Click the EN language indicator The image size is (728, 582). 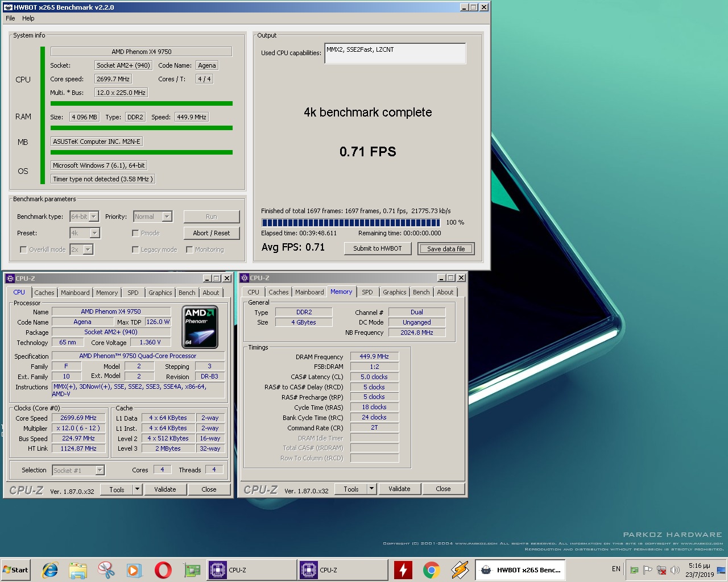coord(616,569)
